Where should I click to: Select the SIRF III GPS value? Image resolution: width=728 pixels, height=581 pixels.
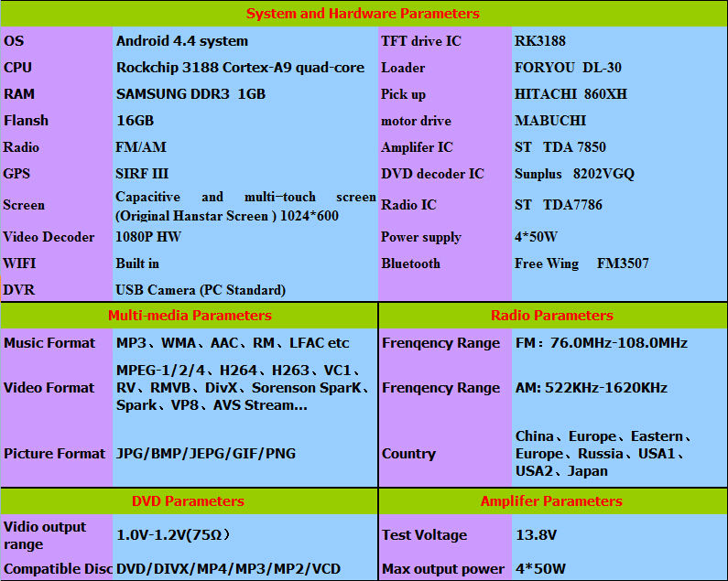tap(143, 174)
